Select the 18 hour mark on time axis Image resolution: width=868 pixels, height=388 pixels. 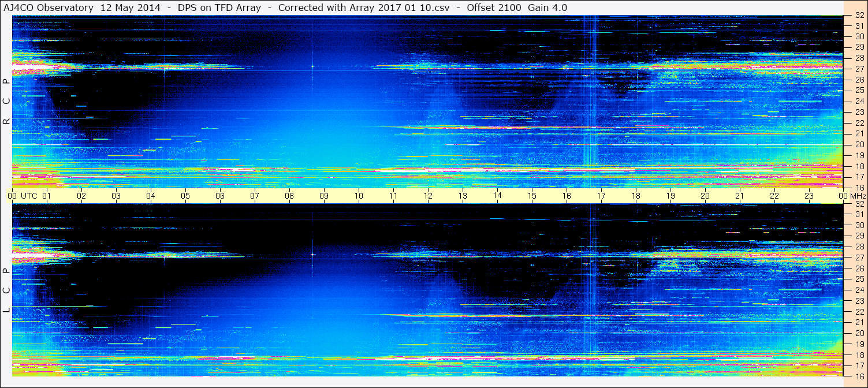(x=636, y=196)
